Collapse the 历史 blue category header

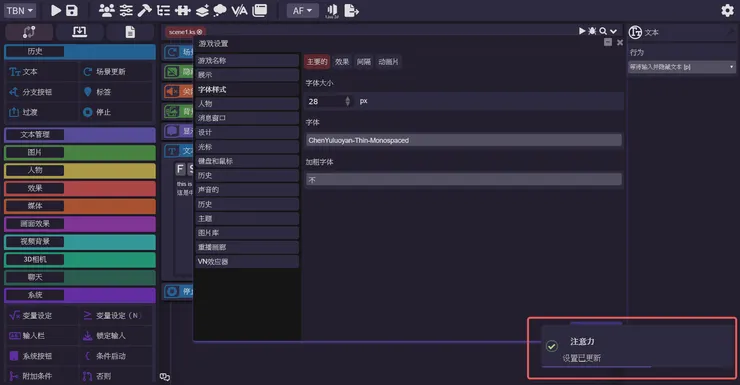80,51
